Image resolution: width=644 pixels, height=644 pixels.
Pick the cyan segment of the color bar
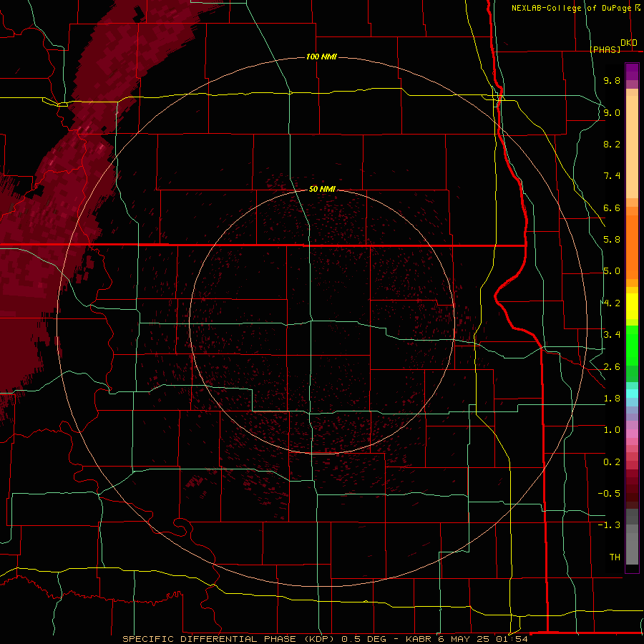pos(632,394)
